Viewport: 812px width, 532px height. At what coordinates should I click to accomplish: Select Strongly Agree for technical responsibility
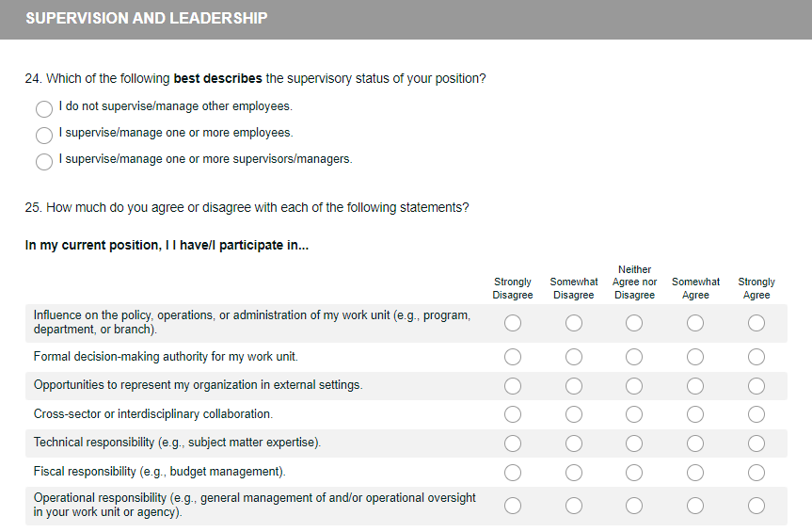pos(756,443)
